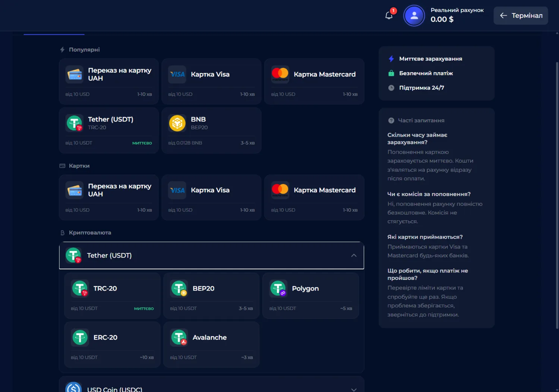Screen dimensions: 559x392
Task: Expand the USD Coin (USDC) chevron
Action: (x=354, y=389)
